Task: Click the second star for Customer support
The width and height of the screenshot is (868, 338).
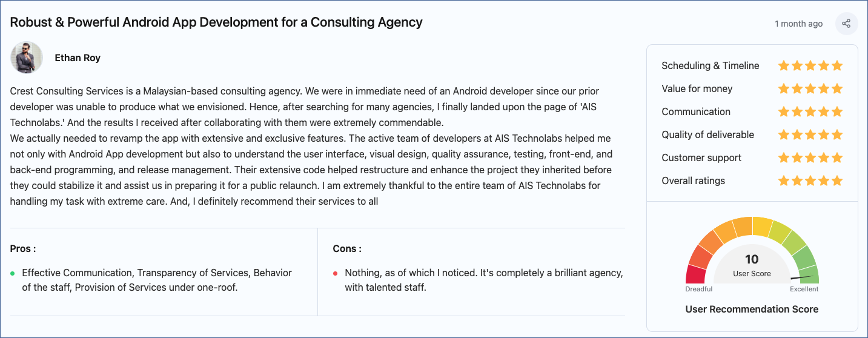Action: 797,157
